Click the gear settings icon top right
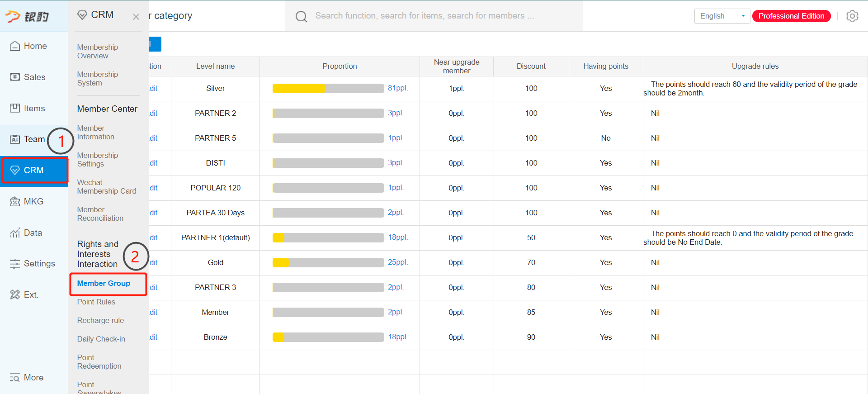This screenshot has height=394, width=868. click(x=852, y=16)
